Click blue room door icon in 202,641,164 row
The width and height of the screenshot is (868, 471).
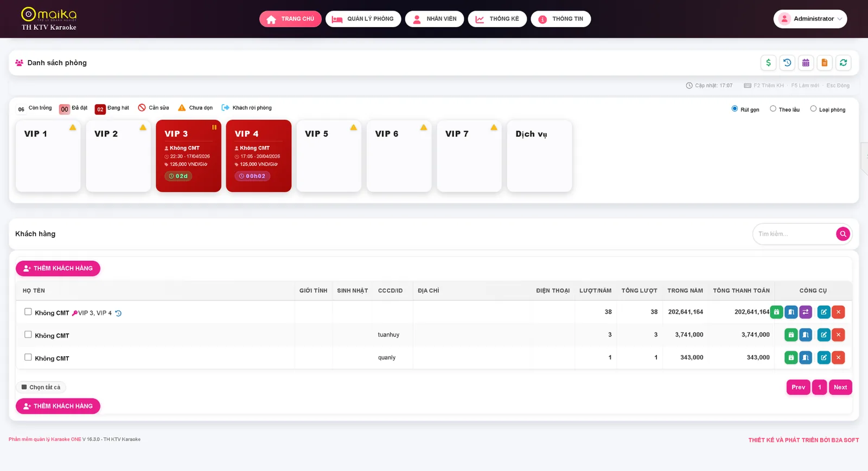tap(791, 312)
